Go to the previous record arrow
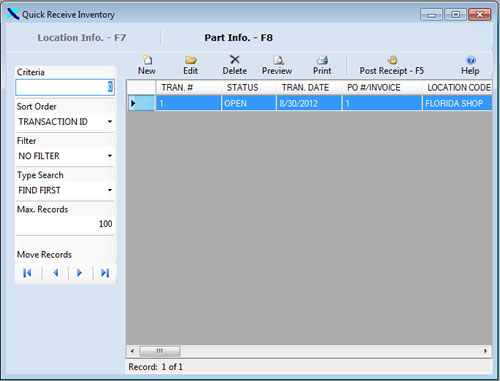 click(x=56, y=273)
